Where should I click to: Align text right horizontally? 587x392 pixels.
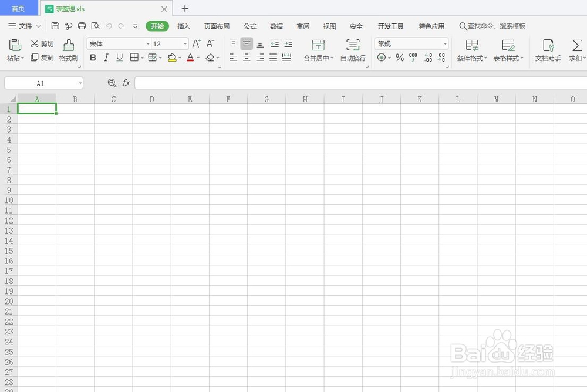point(260,58)
